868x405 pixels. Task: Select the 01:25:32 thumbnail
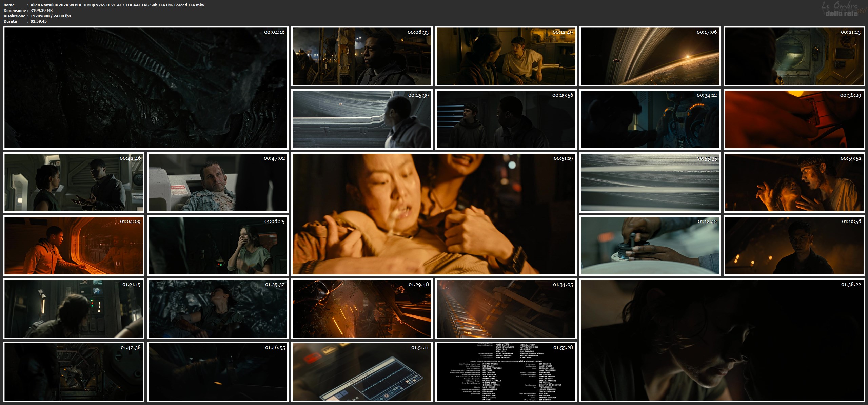pos(218,309)
